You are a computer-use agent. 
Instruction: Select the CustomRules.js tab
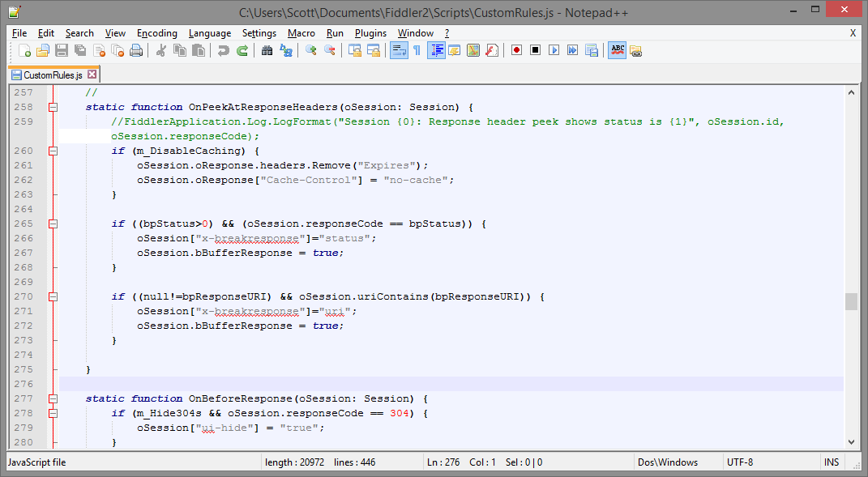pos(53,75)
